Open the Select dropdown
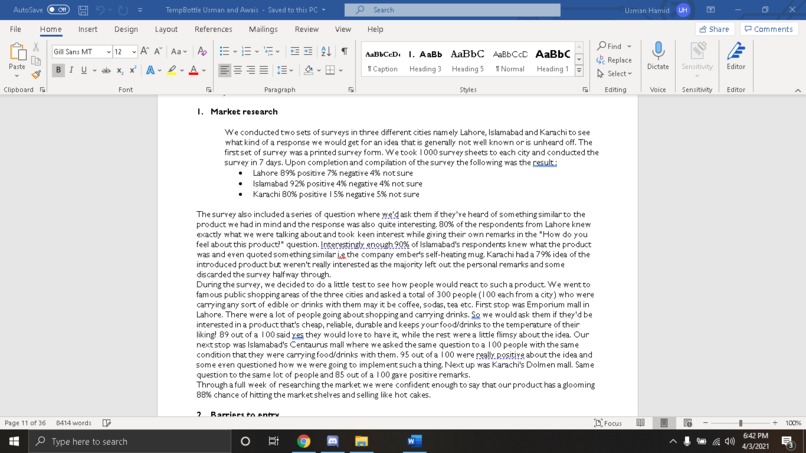 [x=614, y=74]
